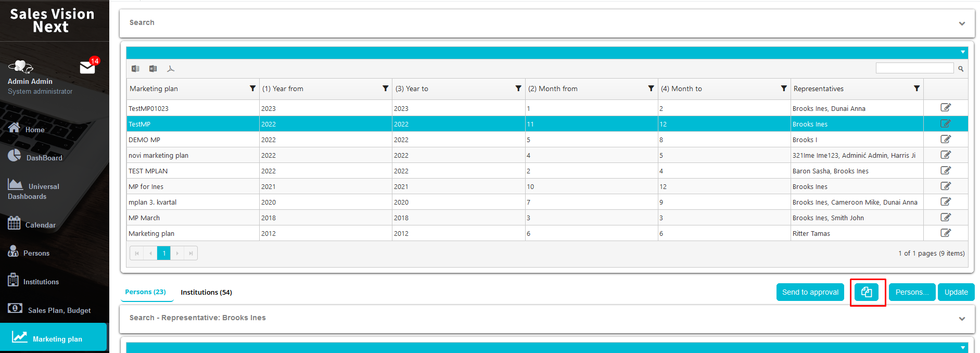Click the Send to approval button
Screen dimensions: 980x353
click(810, 292)
